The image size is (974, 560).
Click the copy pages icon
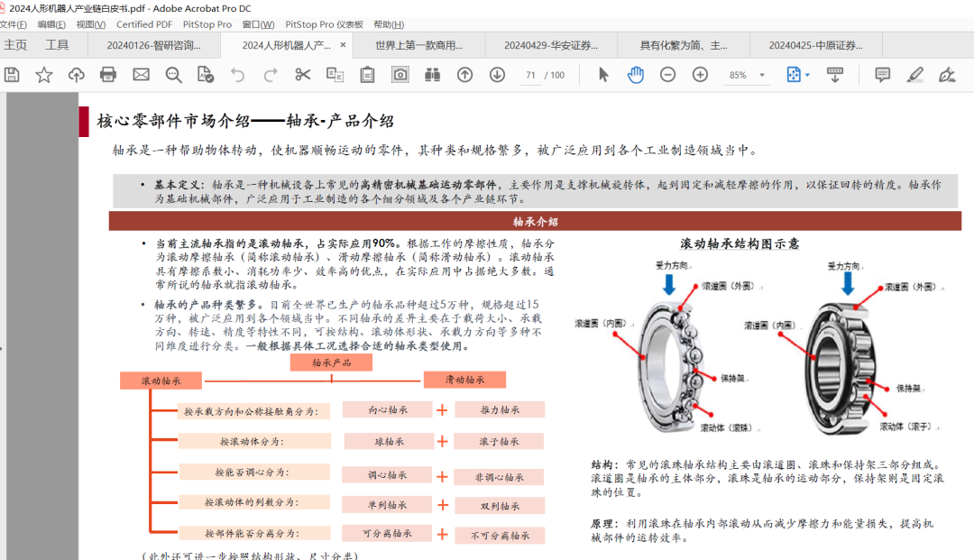[335, 75]
